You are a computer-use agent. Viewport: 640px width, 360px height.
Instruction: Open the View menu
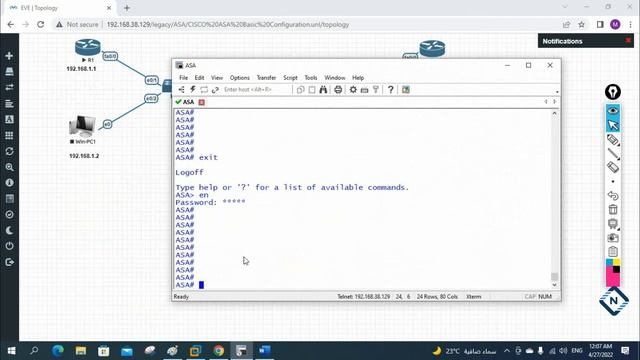point(217,78)
